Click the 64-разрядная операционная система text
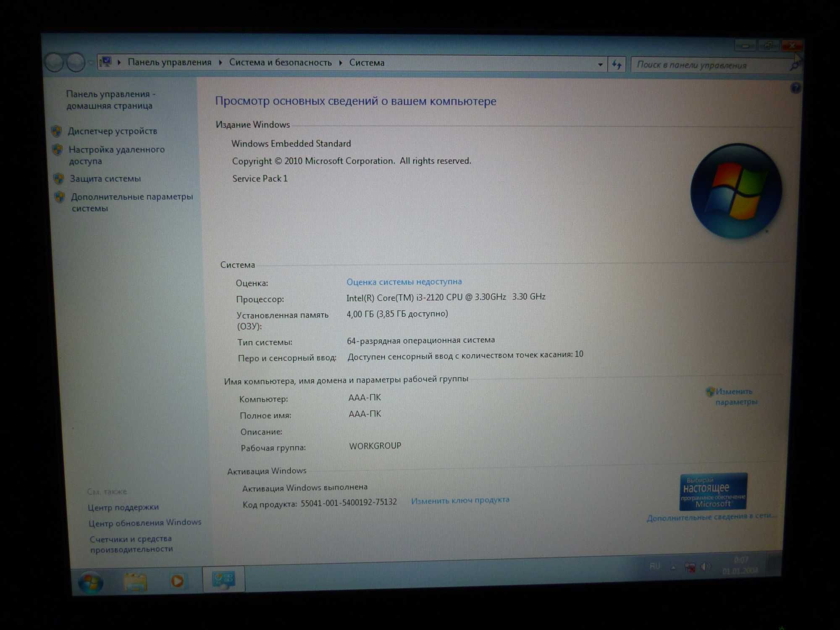840x630 pixels. coord(421,340)
